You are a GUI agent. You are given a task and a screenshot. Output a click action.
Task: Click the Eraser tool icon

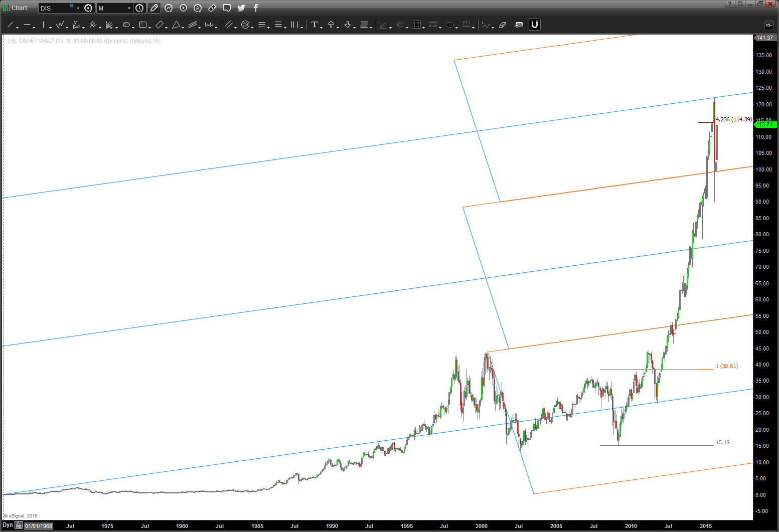pyautogui.click(x=503, y=25)
